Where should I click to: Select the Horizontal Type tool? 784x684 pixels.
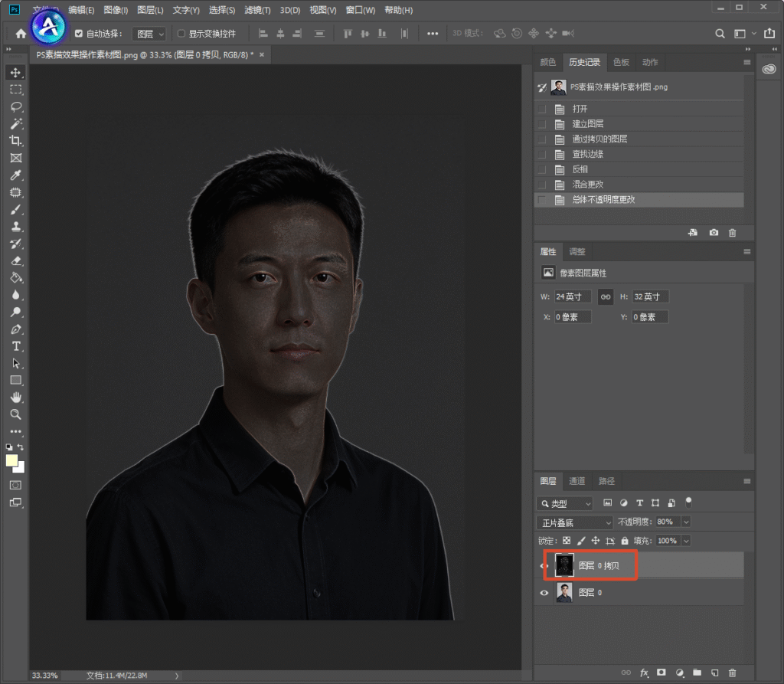[16, 346]
